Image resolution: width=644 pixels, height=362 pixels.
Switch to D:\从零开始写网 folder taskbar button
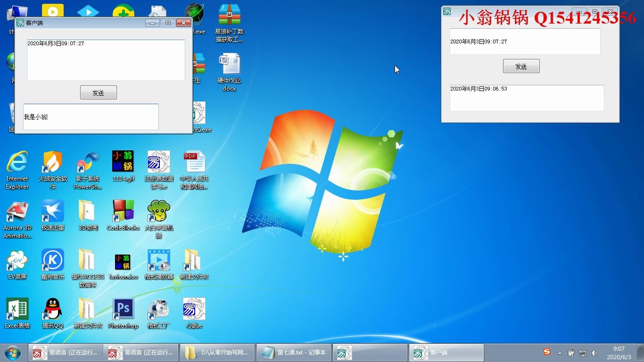click(x=217, y=353)
